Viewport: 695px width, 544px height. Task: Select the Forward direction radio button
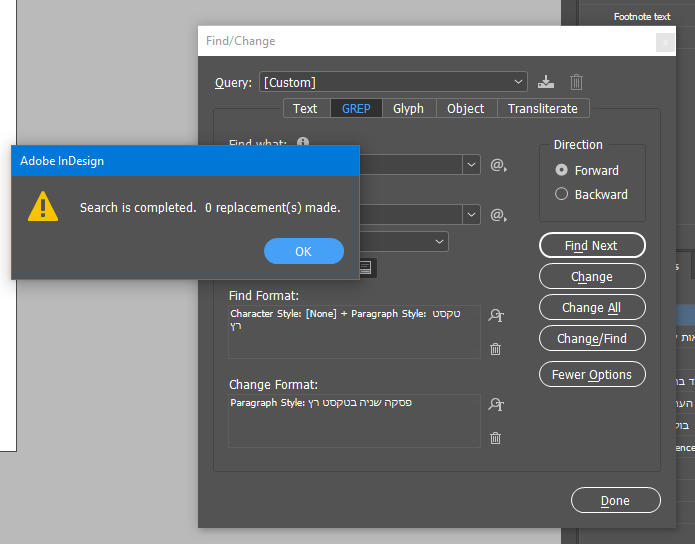tap(562, 170)
